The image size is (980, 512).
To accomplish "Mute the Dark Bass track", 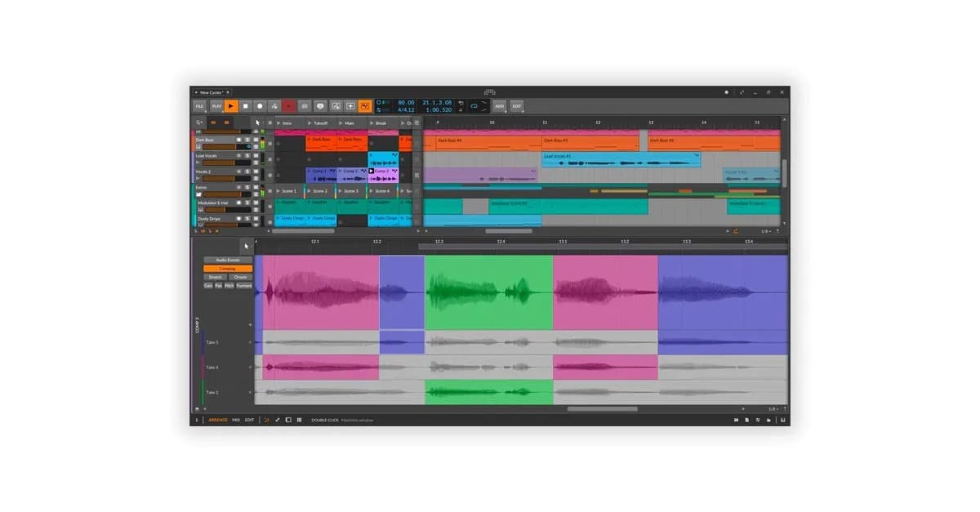I will tap(255, 139).
